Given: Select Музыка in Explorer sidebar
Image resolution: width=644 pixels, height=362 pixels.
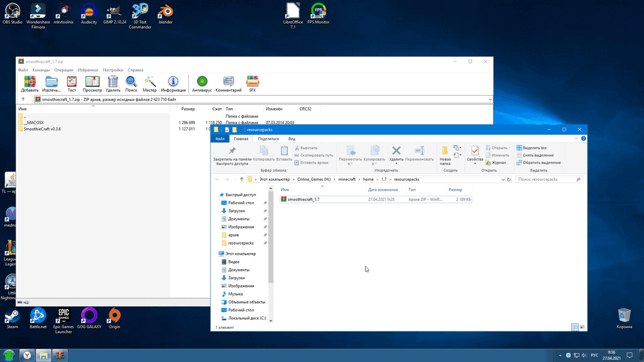Looking at the screenshot, I should [x=235, y=294].
